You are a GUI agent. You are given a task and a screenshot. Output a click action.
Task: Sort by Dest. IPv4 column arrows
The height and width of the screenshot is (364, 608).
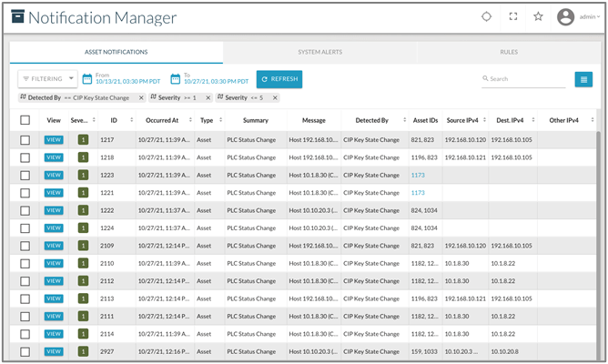[x=533, y=120]
